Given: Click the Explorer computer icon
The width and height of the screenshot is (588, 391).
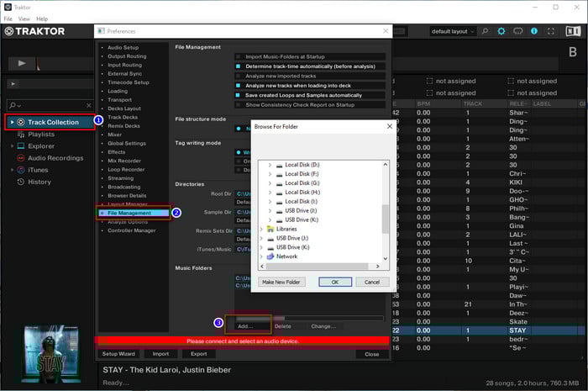Looking at the screenshot, I should point(21,146).
